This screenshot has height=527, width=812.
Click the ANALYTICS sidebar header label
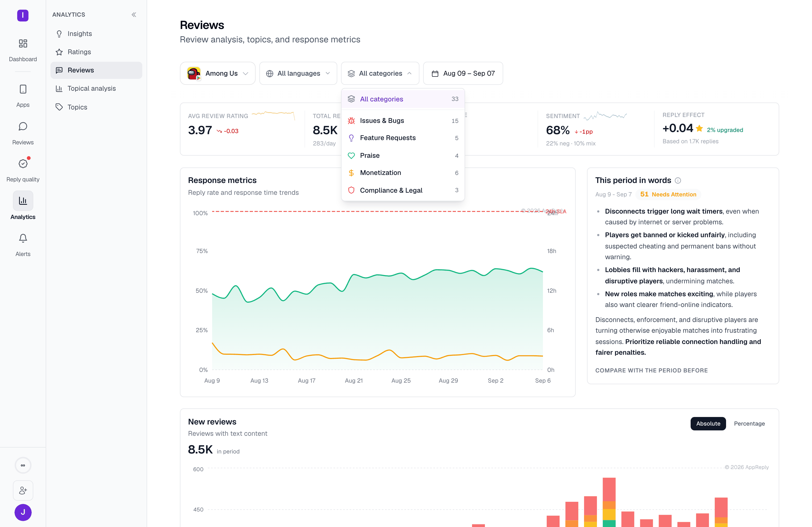coord(68,15)
